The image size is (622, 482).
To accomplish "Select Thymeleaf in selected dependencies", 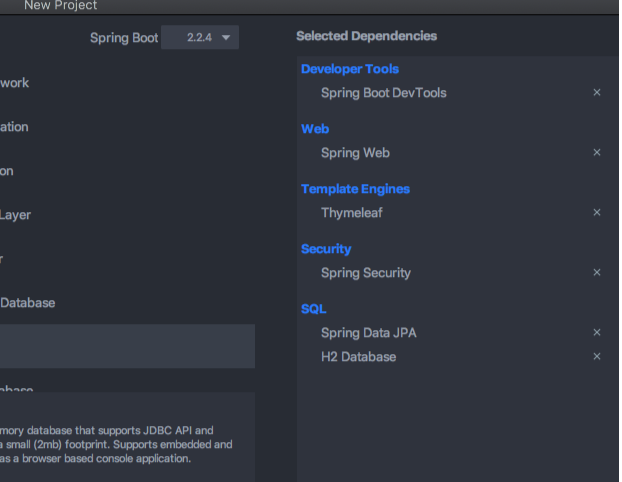I will [352, 213].
